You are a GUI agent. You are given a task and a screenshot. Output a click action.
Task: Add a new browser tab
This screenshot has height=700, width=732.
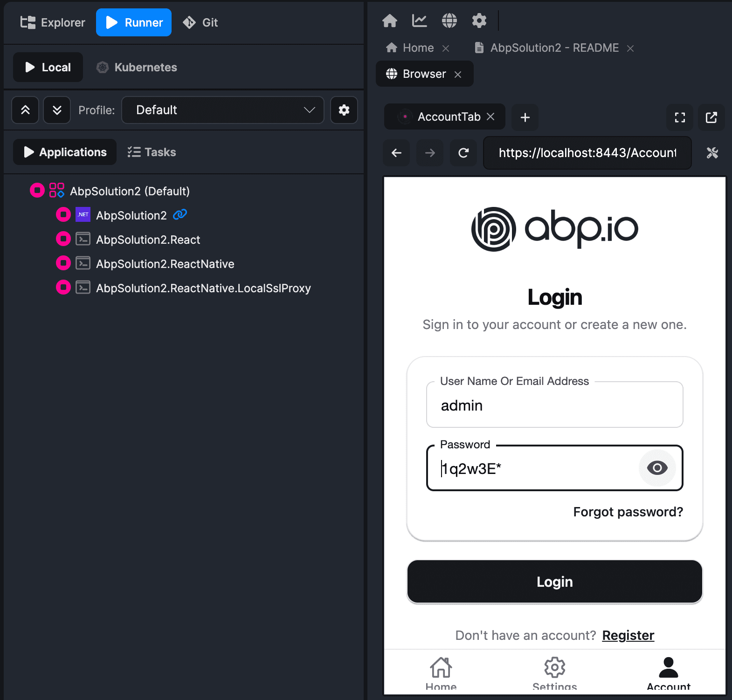point(525,117)
